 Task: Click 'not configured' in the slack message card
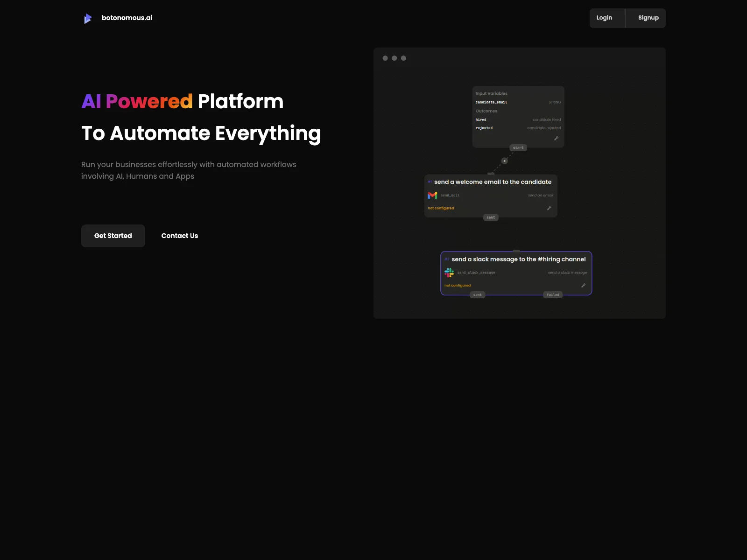click(458, 286)
